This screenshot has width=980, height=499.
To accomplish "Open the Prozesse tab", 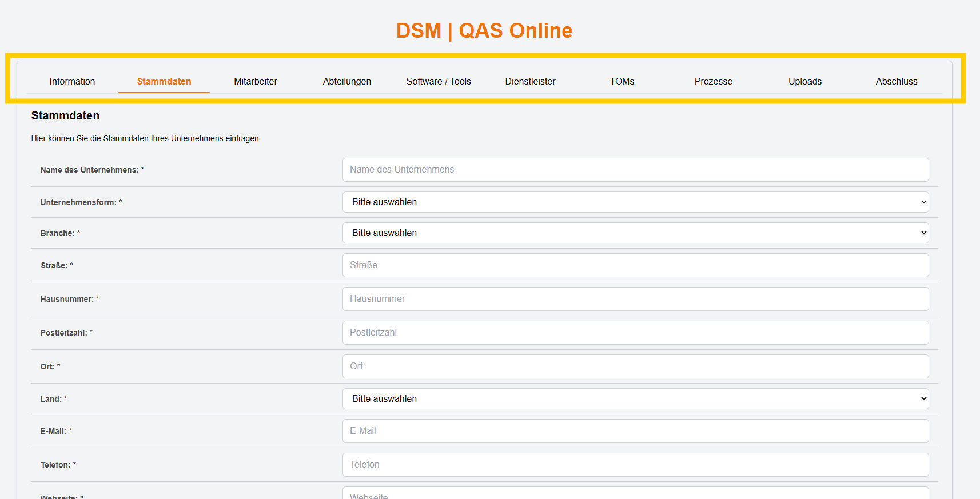I will (x=714, y=81).
